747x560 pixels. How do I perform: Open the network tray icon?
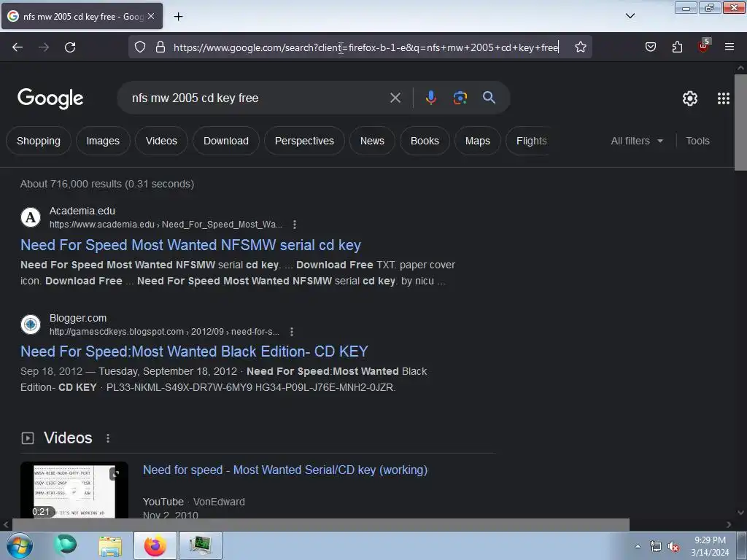656,547
